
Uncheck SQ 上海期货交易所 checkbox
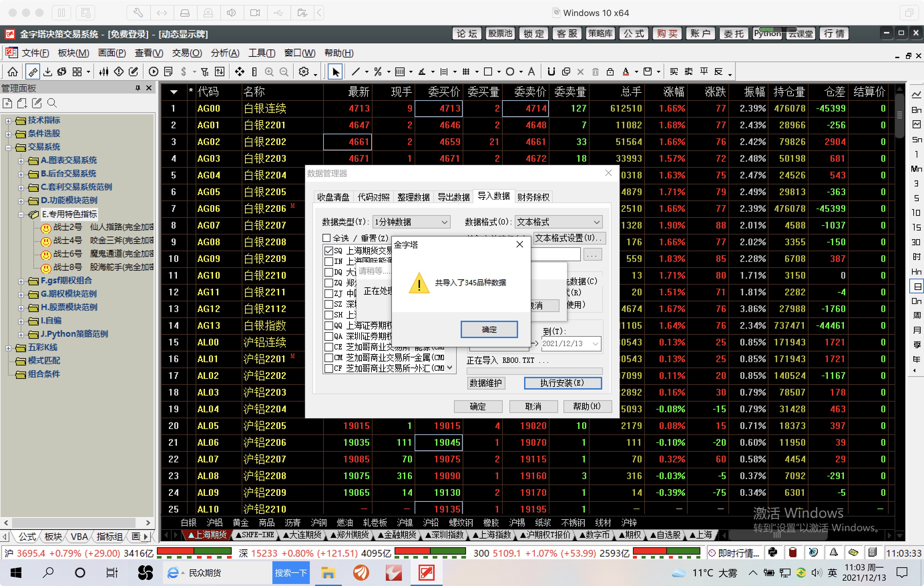(328, 251)
